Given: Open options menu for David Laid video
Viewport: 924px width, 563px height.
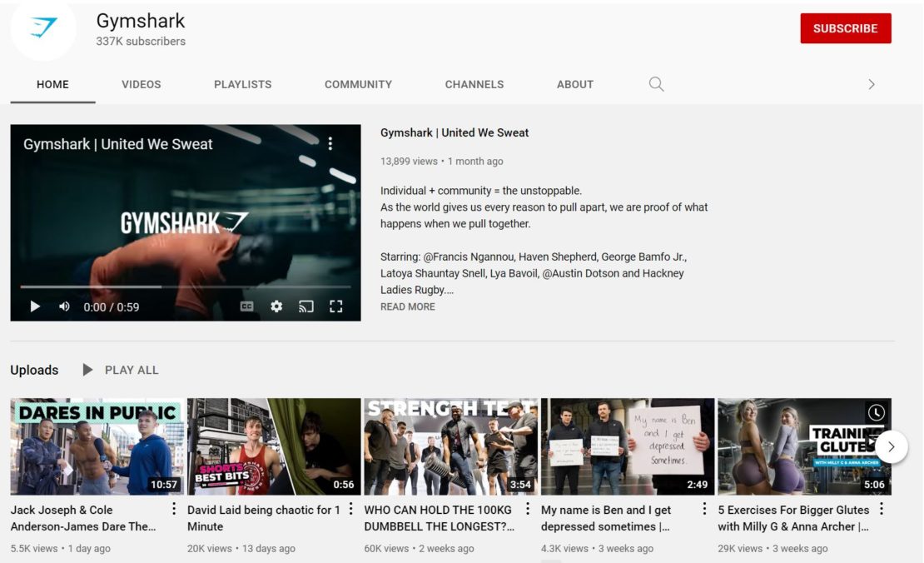Looking at the screenshot, I should coord(350,509).
